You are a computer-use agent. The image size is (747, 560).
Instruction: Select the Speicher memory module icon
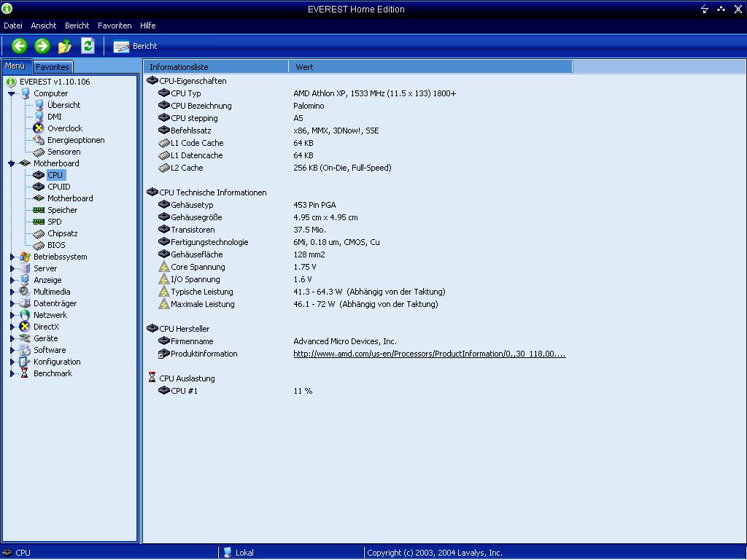pos(39,210)
